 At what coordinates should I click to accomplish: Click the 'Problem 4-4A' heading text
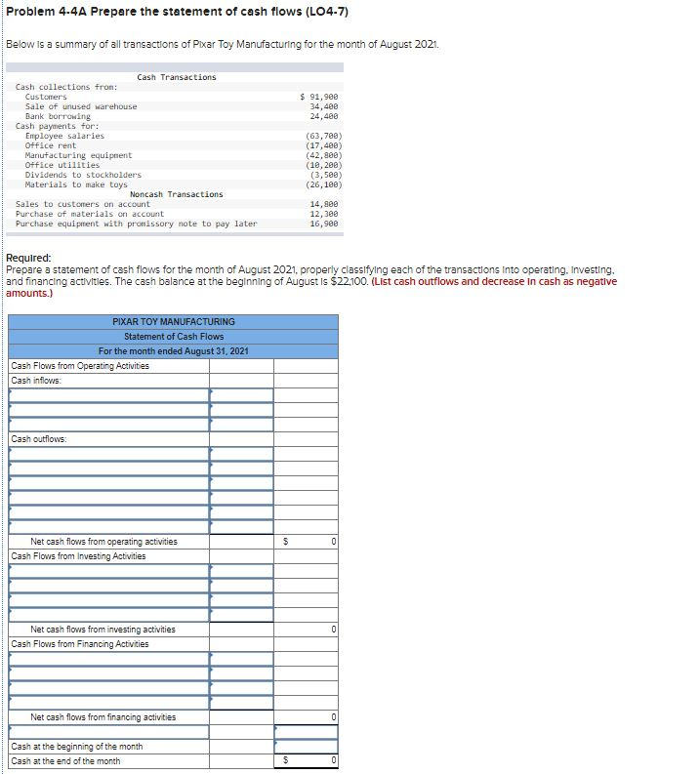pos(178,12)
